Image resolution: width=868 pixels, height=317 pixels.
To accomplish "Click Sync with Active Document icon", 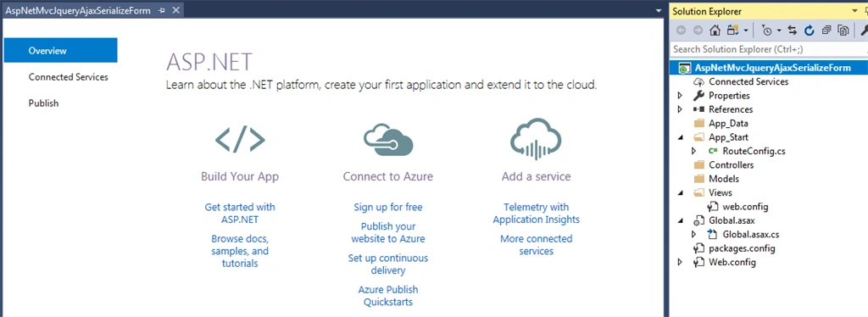I will [x=793, y=31].
